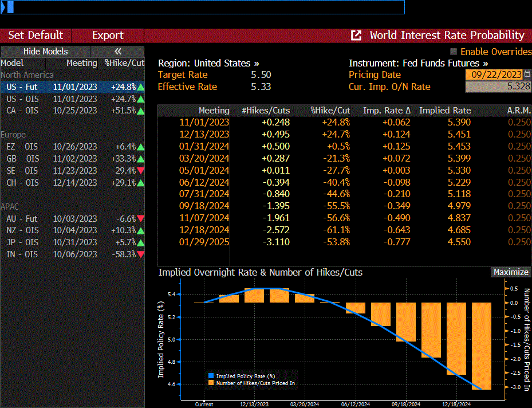Enable the Overrides checkbox
532x408 pixels.
(454, 52)
